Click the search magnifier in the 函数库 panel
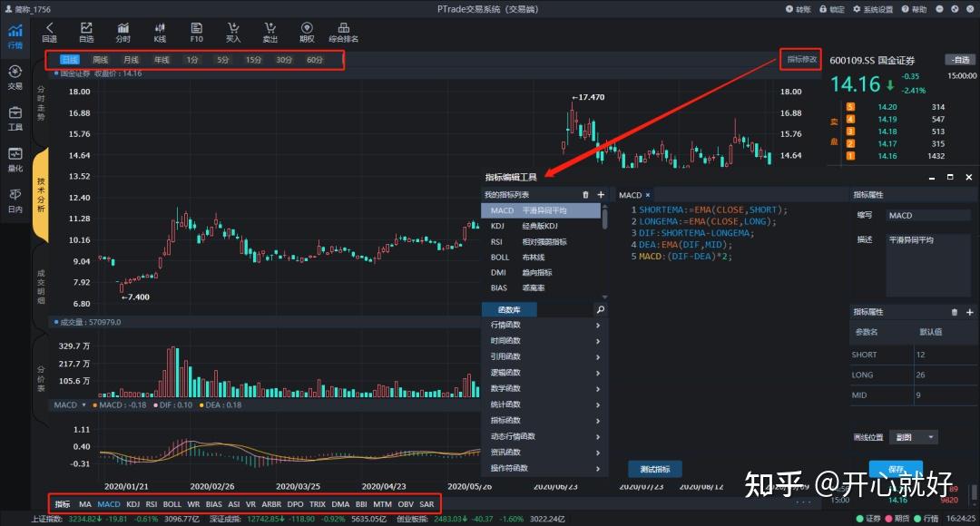980x526 pixels. click(x=601, y=311)
